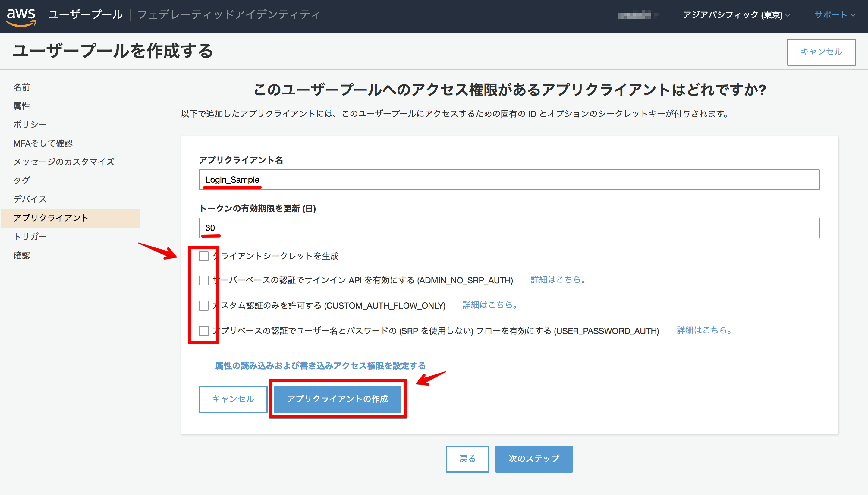Click キャンセル button in app client form
The height and width of the screenshot is (495, 868).
233,399
